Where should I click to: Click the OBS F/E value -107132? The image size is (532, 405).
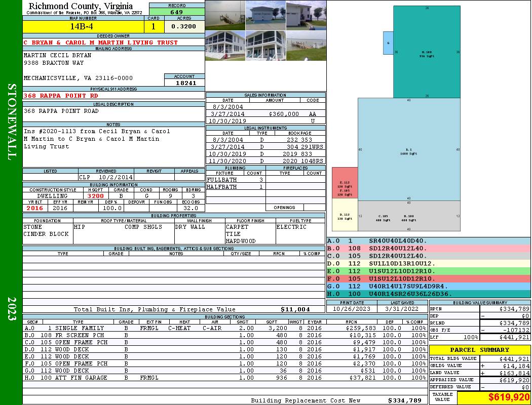pyautogui.click(x=516, y=330)
